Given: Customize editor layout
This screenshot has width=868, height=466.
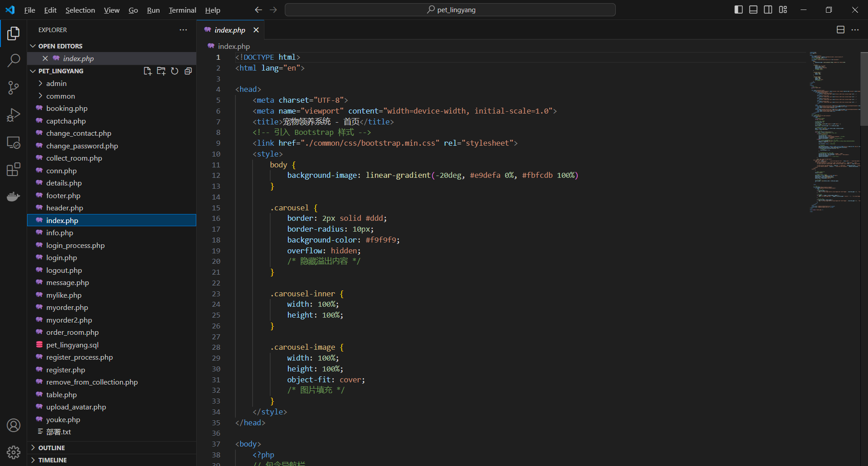Looking at the screenshot, I should [783, 10].
